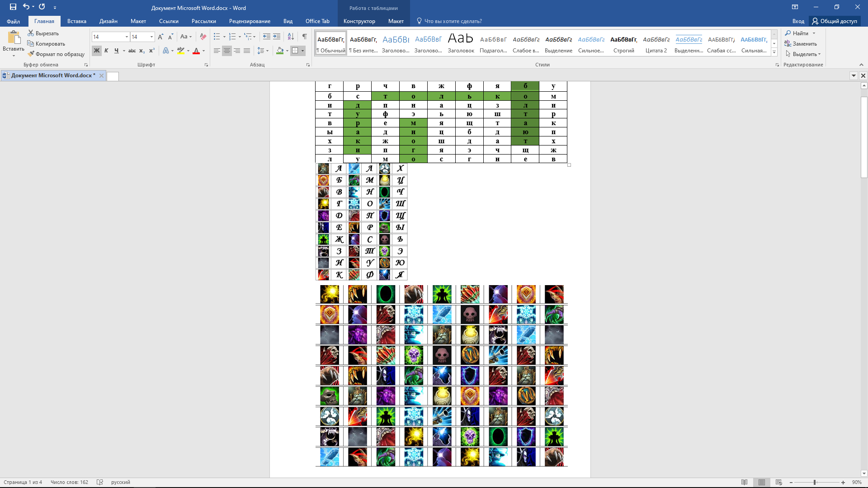Expand the styles gallery More arrow
This screenshot has width=868, height=488.
click(774, 52)
